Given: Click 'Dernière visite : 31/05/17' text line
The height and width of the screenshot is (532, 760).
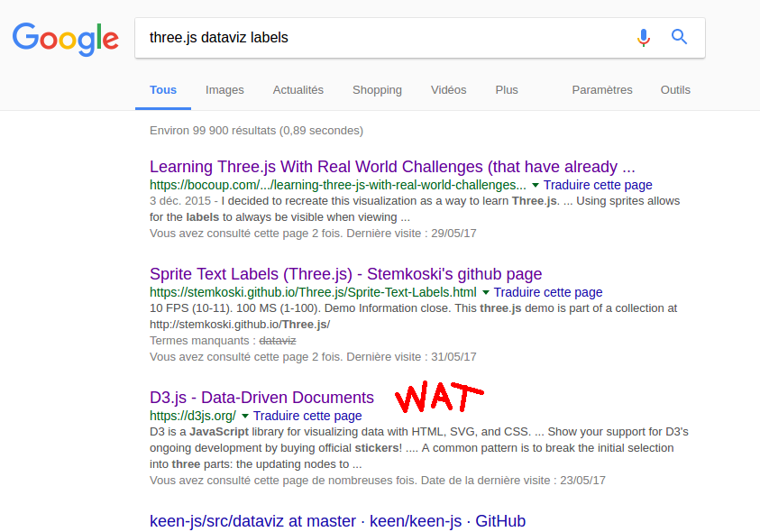Looking at the screenshot, I should (313, 357).
